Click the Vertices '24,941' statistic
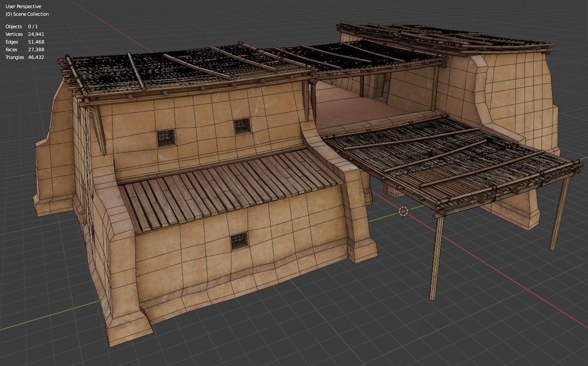Viewport: 588px width, 366px height. [36, 34]
